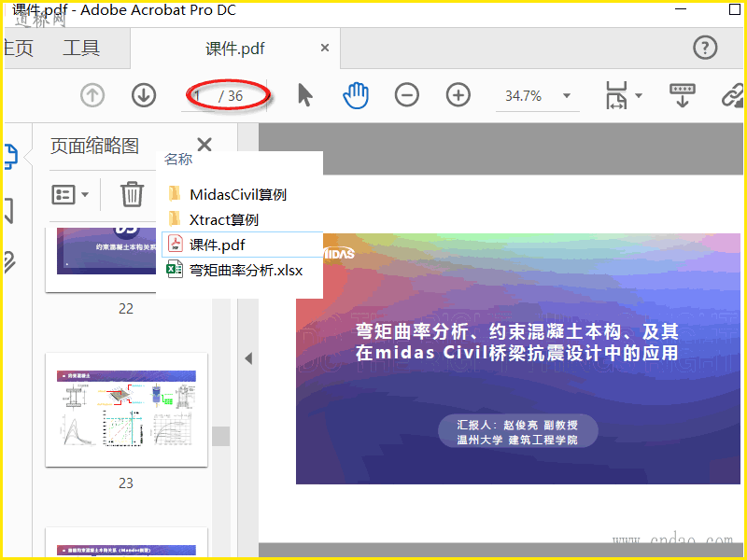Minimize the Acrobat window
Image resolution: width=747 pixels, height=560 pixels.
click(681, 9)
